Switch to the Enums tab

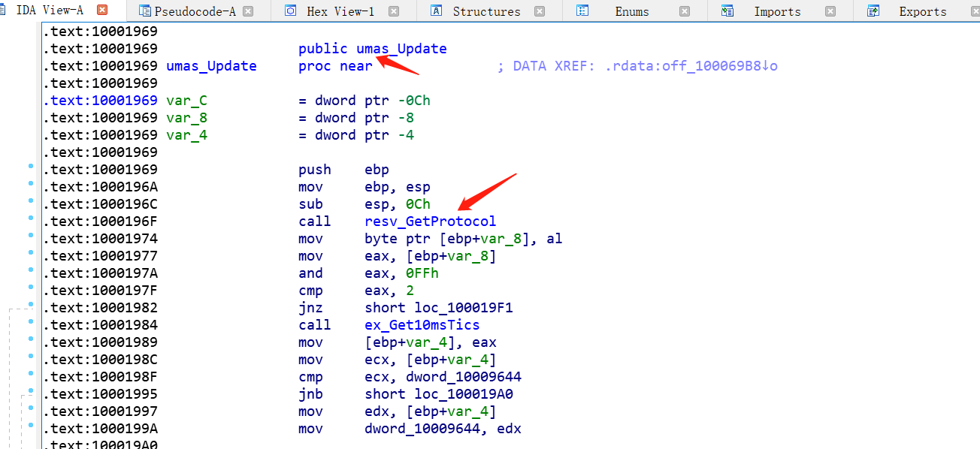[631, 11]
